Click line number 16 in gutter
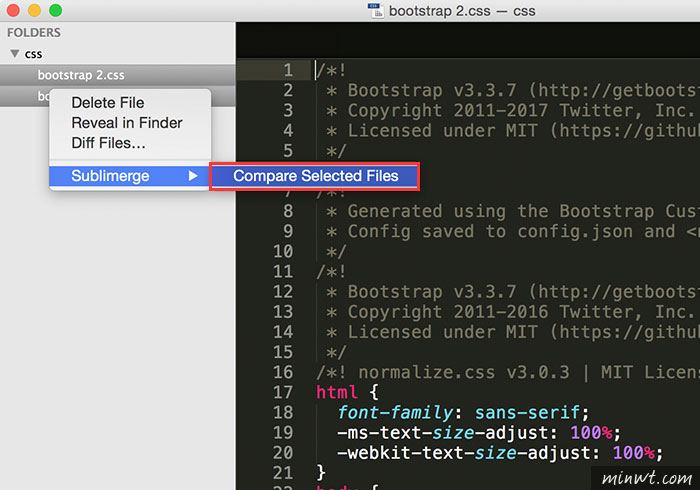 pos(283,372)
